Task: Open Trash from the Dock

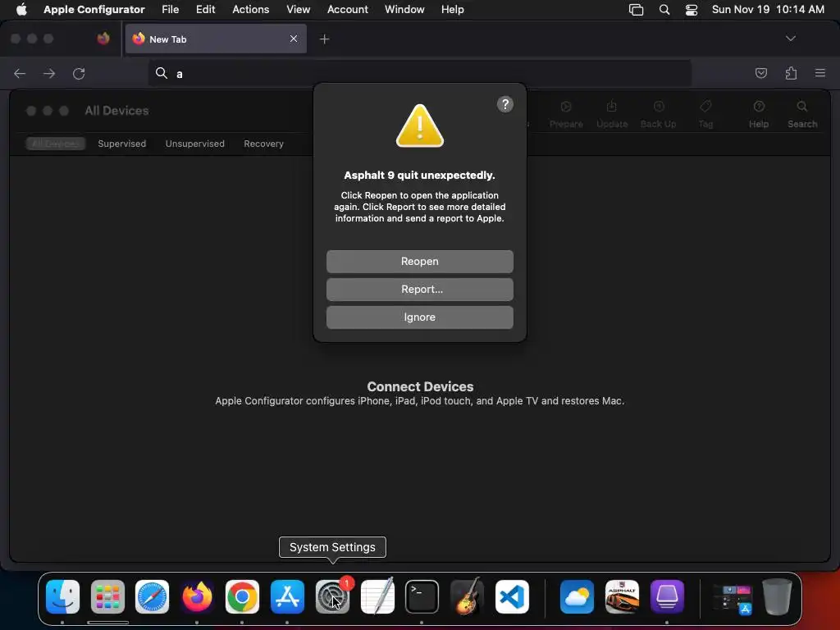Action: point(777,596)
